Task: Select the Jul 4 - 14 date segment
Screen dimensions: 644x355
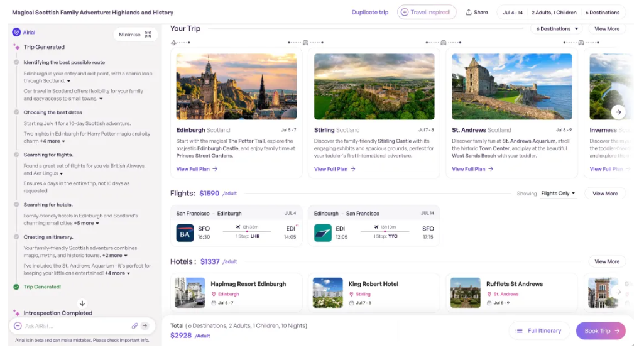Action: tap(512, 13)
